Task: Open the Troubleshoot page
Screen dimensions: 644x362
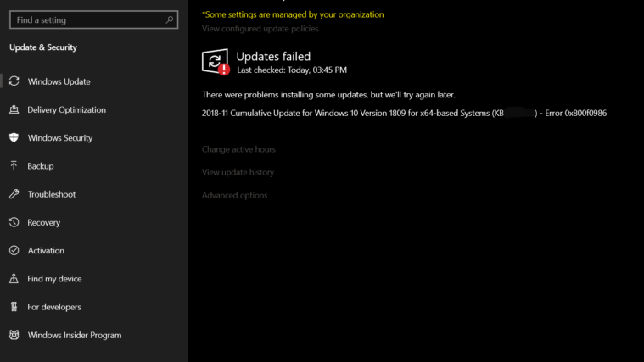Action: [52, 194]
